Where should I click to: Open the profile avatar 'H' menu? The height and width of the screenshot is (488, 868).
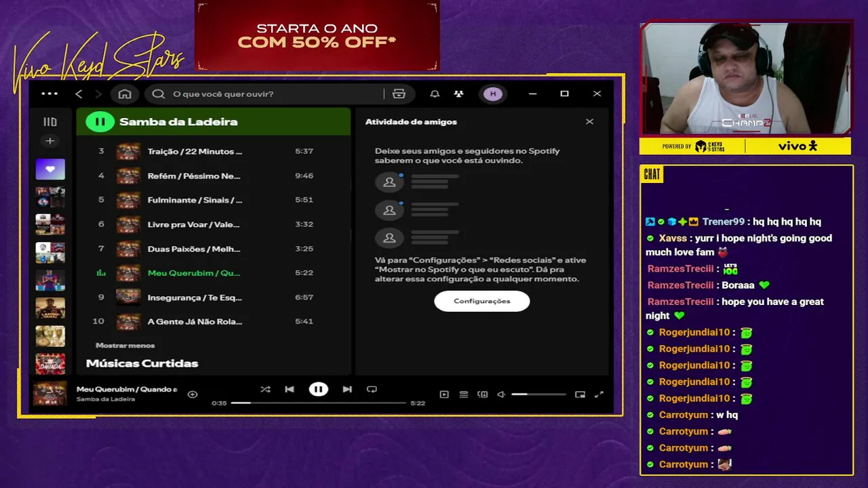[x=493, y=94]
